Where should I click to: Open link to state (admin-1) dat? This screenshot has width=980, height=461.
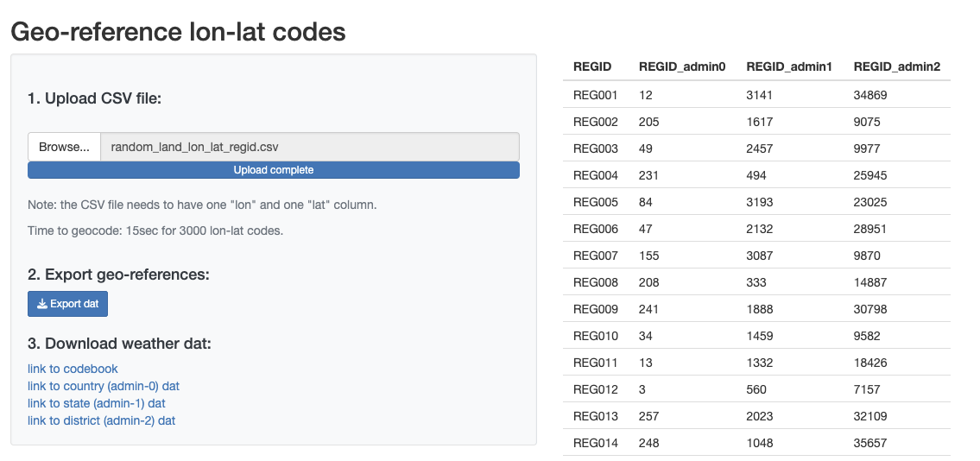(96, 403)
